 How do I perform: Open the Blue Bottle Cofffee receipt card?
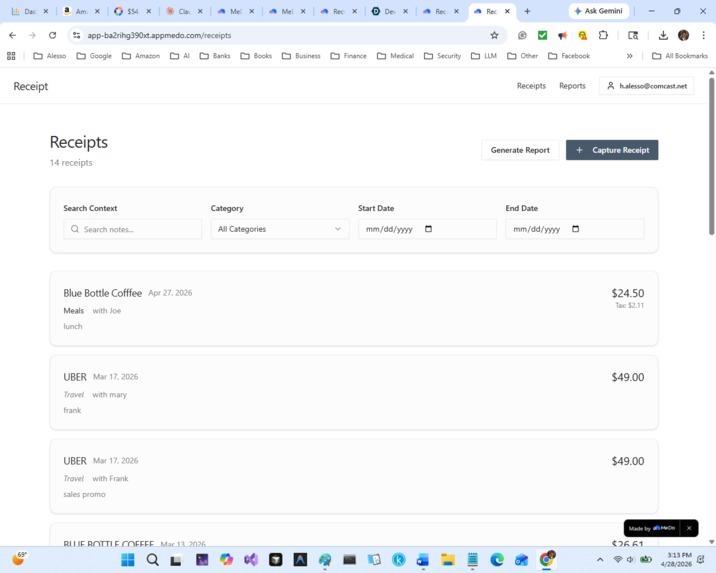click(354, 309)
